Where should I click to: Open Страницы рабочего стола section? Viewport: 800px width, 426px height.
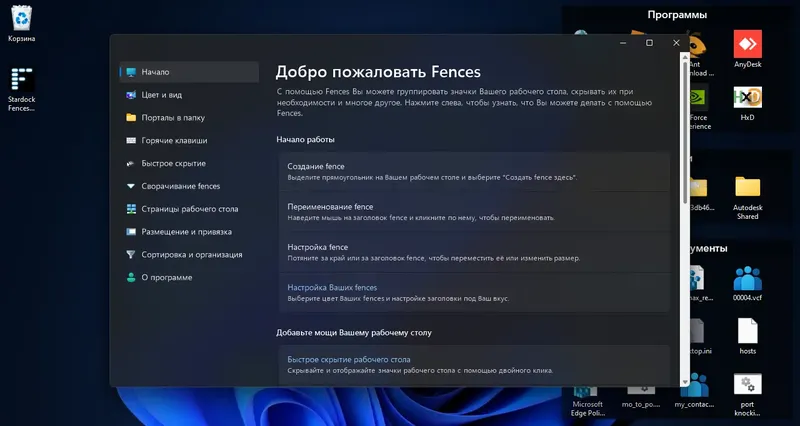tap(189, 209)
